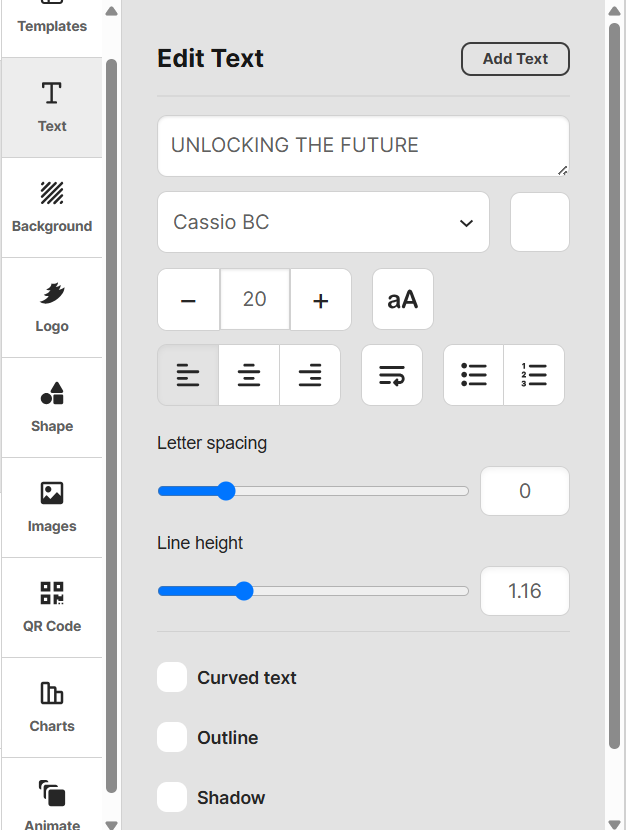The image size is (626, 830).
Task: Open the Shape panel in sidebar
Action: click(x=52, y=408)
